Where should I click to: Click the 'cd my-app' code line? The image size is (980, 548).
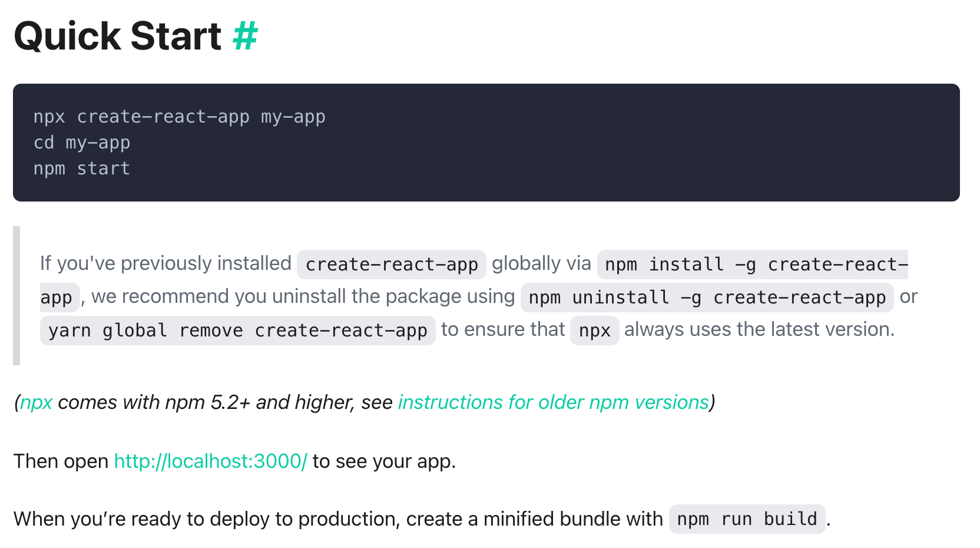pos(82,143)
